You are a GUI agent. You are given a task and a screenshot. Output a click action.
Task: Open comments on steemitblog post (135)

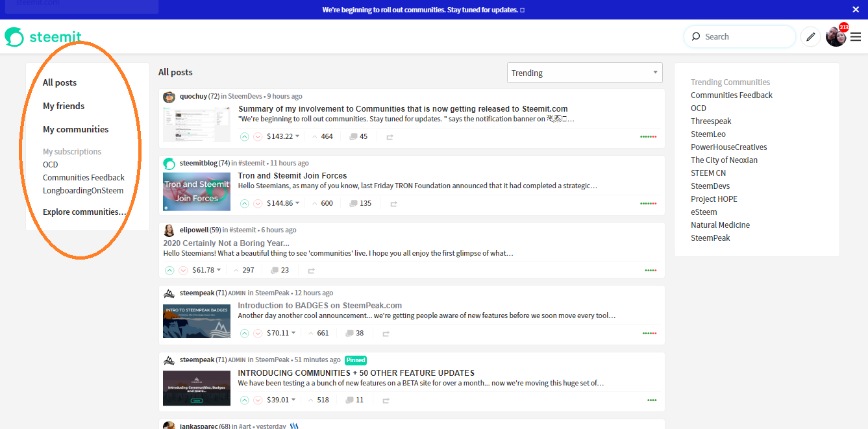pyautogui.click(x=360, y=203)
